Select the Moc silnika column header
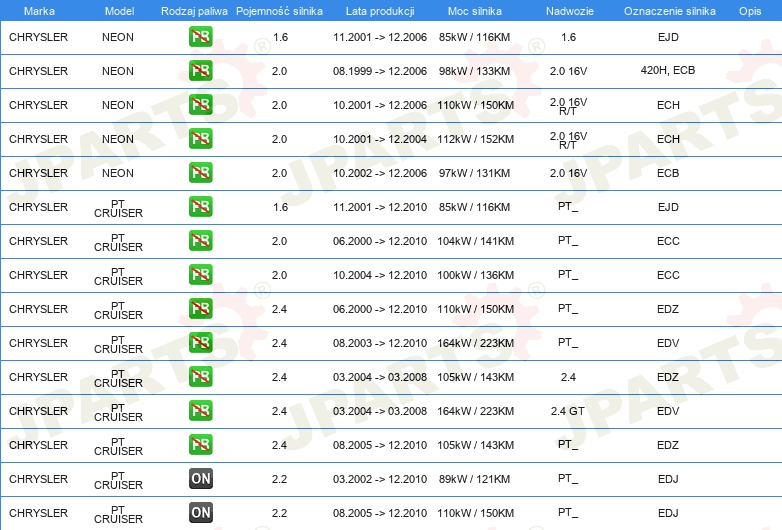The image size is (782, 530). pos(475,10)
